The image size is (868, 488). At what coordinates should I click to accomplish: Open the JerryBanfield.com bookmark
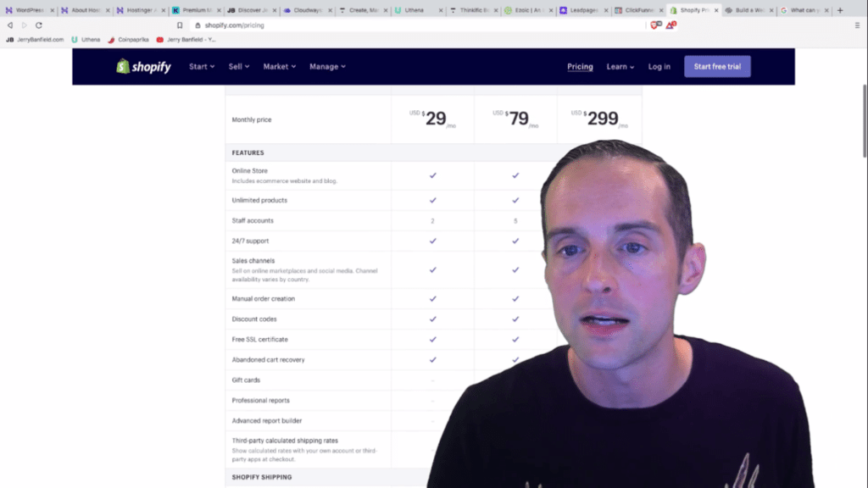pyautogui.click(x=35, y=40)
